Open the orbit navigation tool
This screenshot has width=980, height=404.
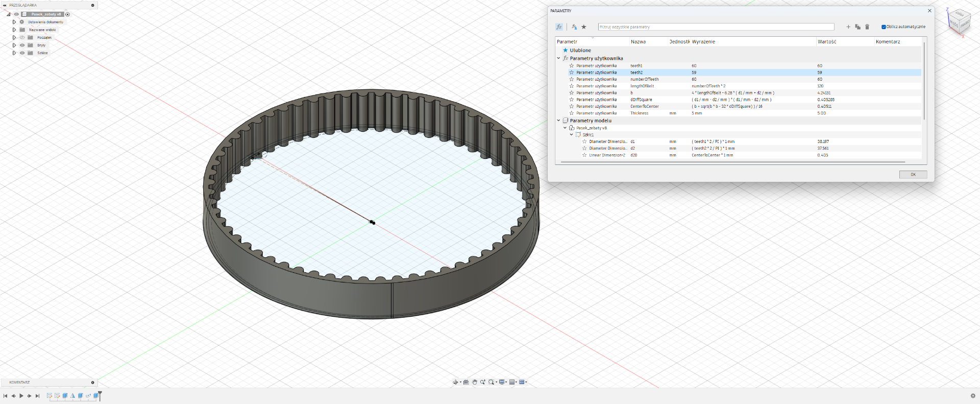[x=455, y=382]
